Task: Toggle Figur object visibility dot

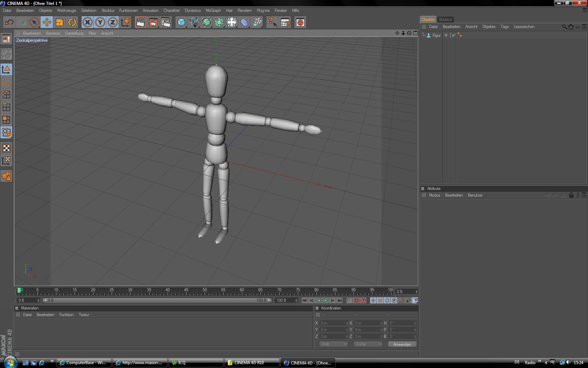Action: 446,35
